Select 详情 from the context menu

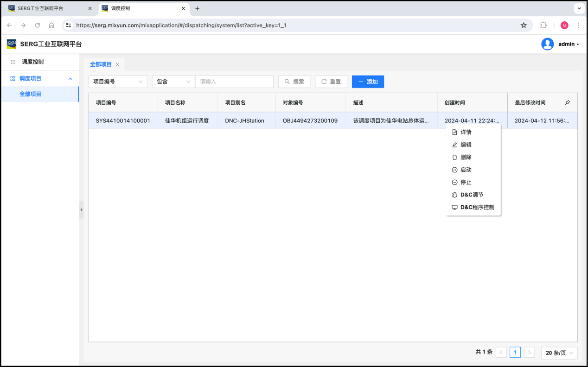466,132
